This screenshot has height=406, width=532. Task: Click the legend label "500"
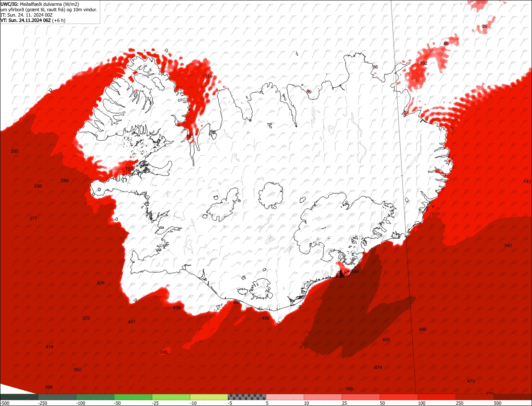(498, 403)
